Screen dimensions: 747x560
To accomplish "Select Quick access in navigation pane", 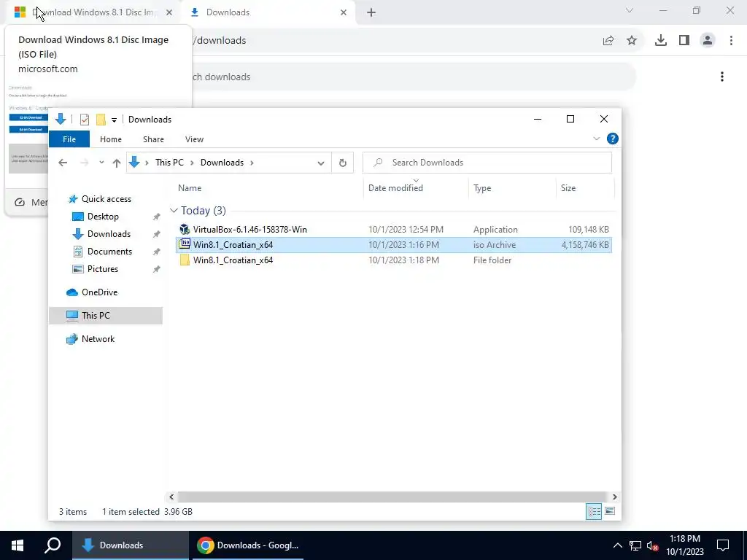I will tap(107, 199).
